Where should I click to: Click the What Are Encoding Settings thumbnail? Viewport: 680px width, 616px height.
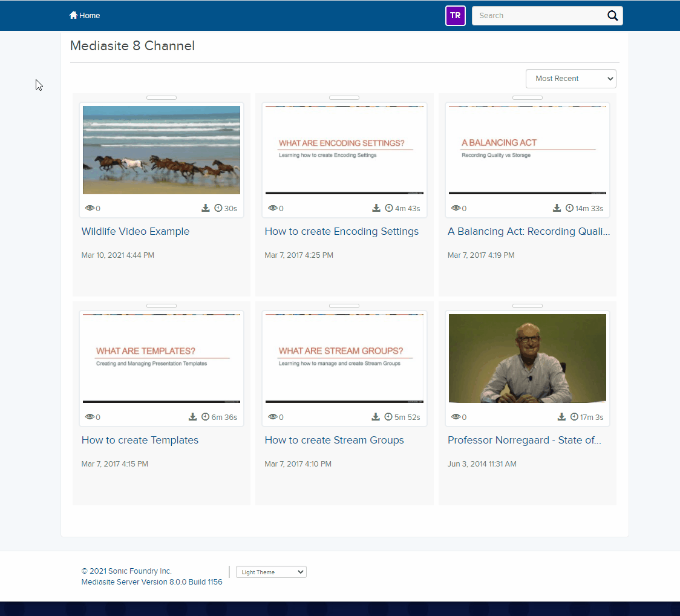click(x=344, y=150)
